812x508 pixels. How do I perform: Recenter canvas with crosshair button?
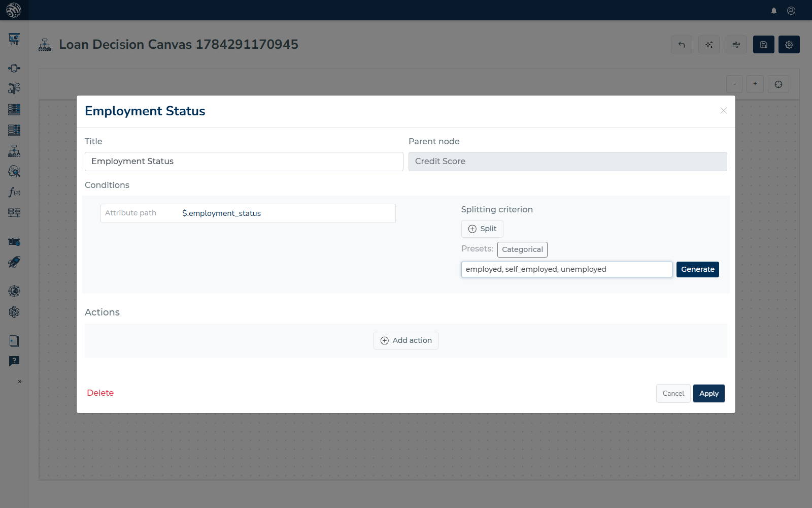click(x=779, y=84)
